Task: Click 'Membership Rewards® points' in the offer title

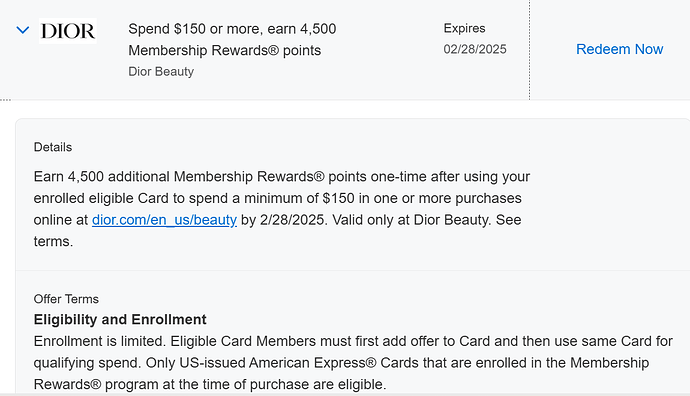Action: [224, 50]
